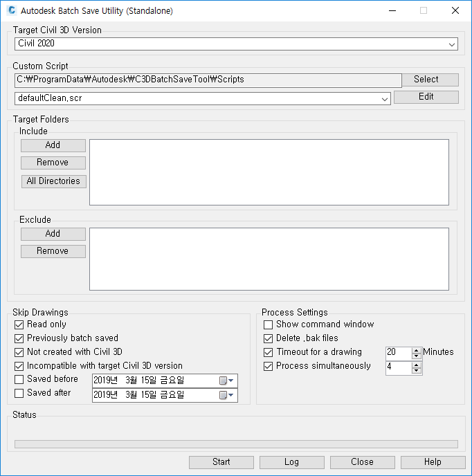Click Select button for script folder

430,80
